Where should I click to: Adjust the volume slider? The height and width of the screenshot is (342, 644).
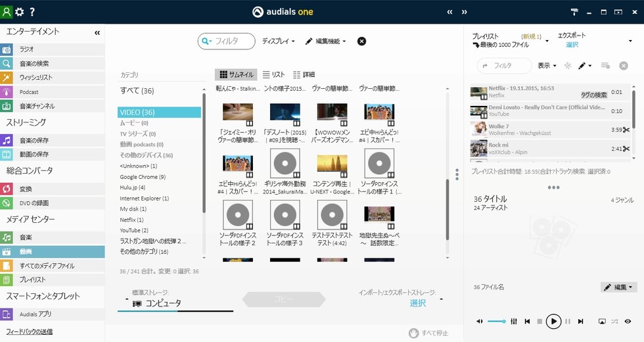pos(497,322)
